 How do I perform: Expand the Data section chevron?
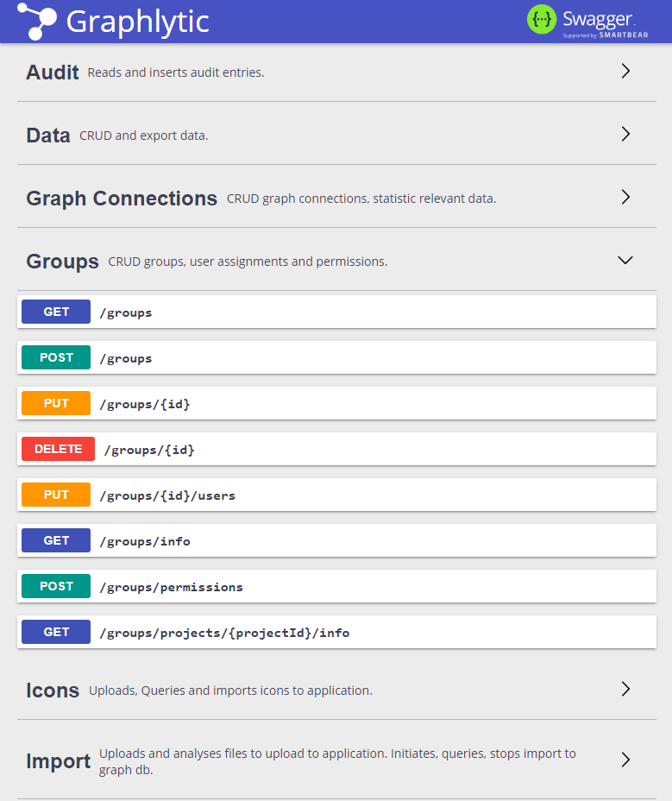(x=625, y=134)
